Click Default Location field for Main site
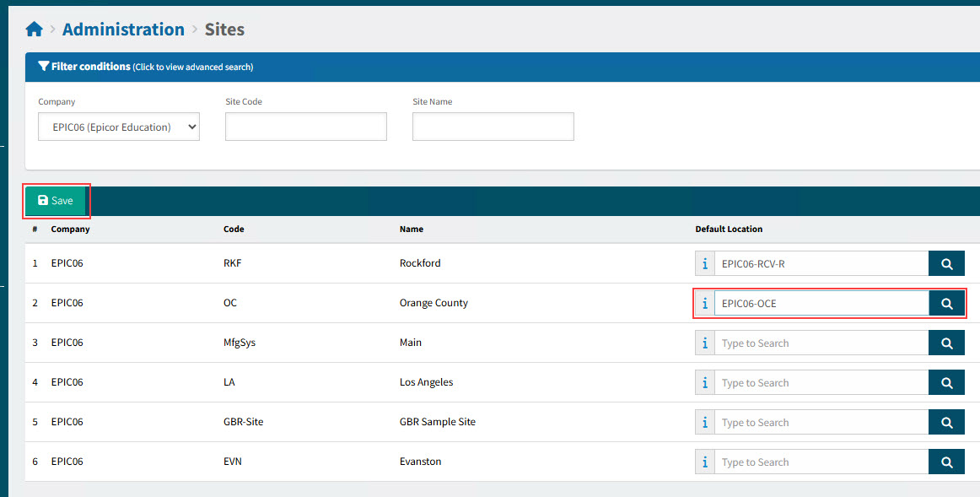Screen dimensions: 980x497 click(821, 343)
